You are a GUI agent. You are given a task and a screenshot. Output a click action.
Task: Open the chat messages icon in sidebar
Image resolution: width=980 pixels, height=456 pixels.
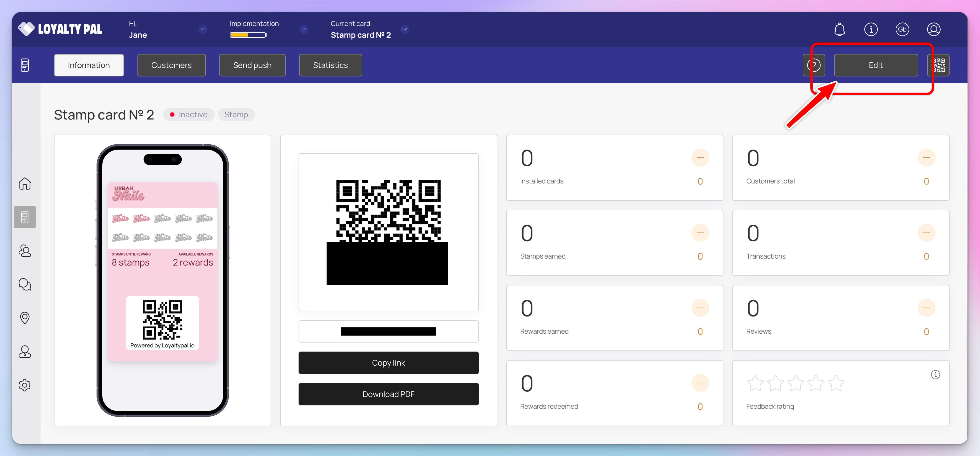[x=25, y=284]
